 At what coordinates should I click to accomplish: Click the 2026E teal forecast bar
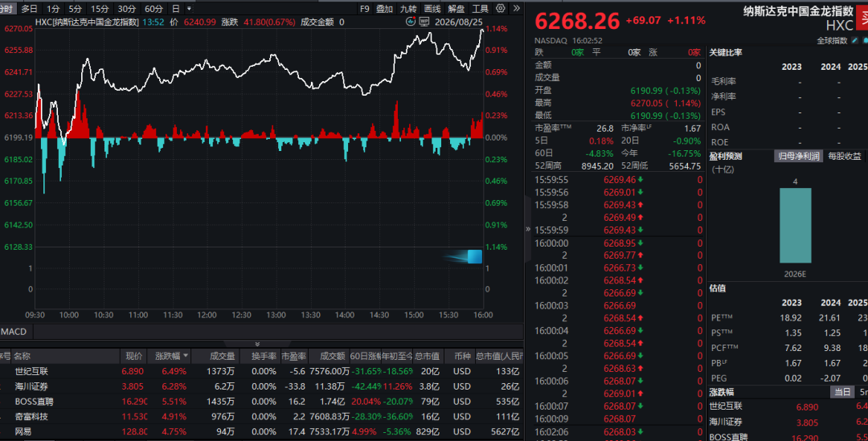click(x=796, y=226)
